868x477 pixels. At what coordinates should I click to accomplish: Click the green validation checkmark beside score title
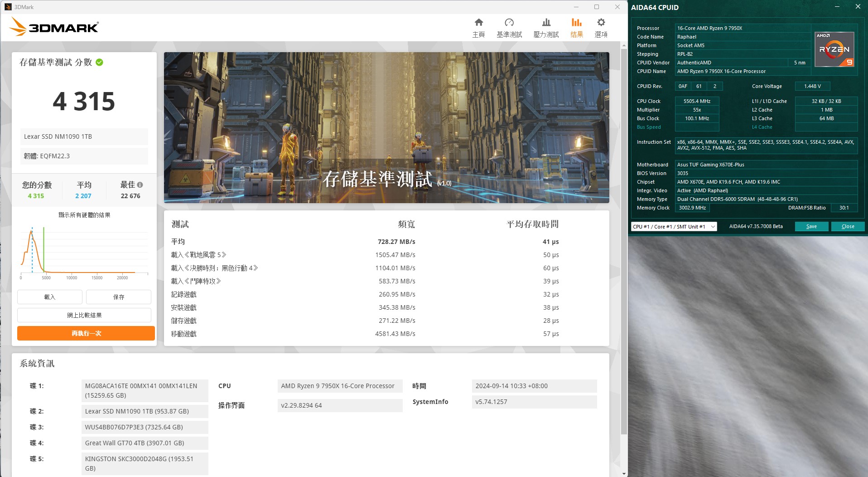(100, 63)
